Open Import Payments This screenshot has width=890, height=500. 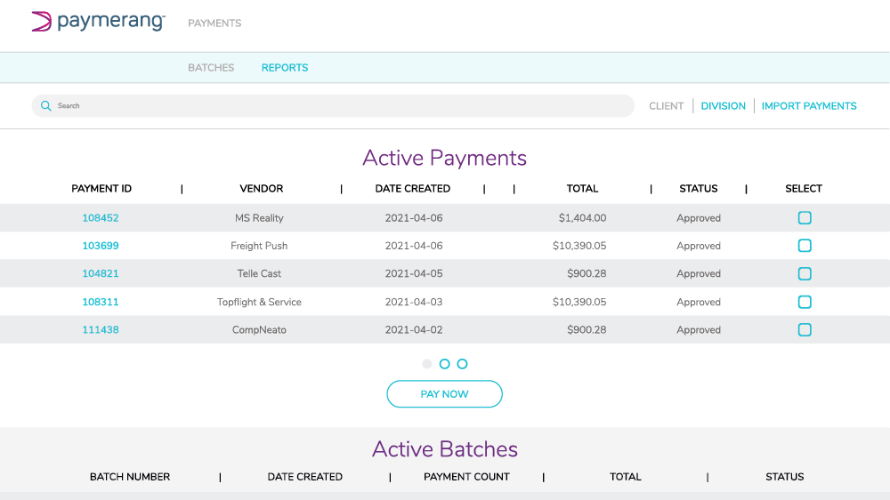tap(809, 106)
